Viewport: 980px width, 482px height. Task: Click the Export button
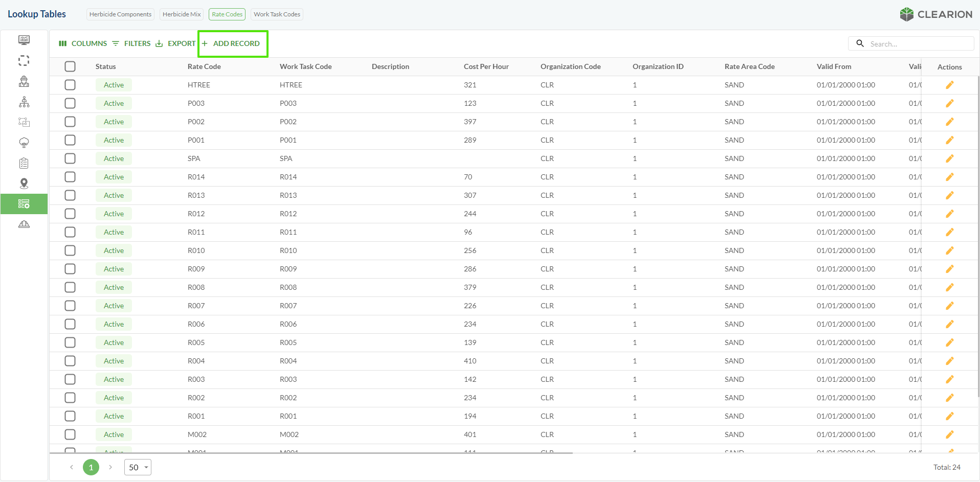175,43
